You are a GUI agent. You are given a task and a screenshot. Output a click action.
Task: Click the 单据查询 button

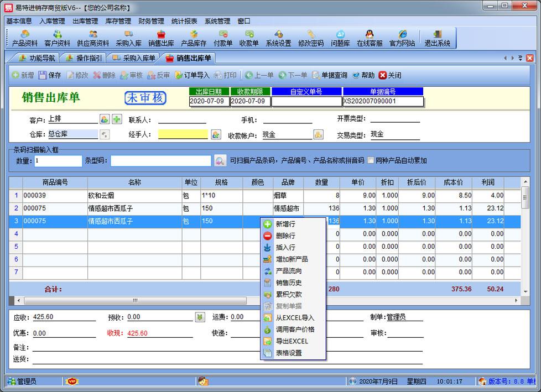330,75
